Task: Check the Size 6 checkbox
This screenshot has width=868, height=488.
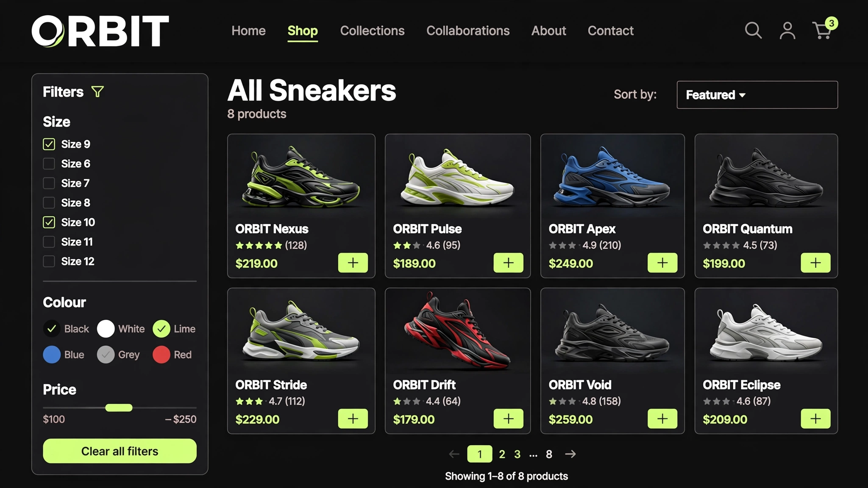Action: pos(49,164)
